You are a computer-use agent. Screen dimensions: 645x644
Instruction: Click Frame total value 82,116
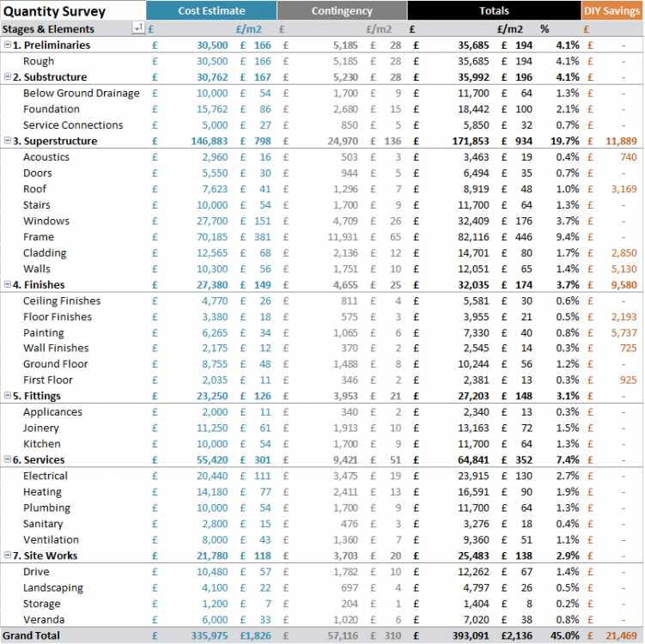[473, 237]
